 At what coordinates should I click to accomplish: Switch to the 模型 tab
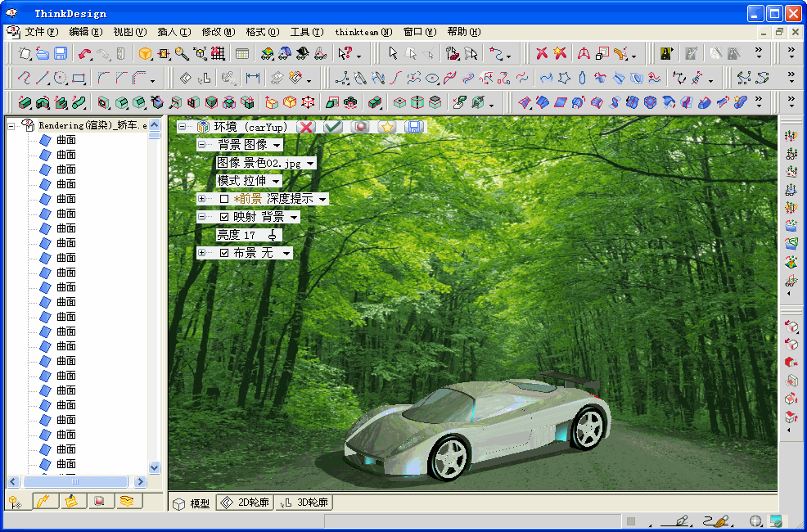coord(192,503)
